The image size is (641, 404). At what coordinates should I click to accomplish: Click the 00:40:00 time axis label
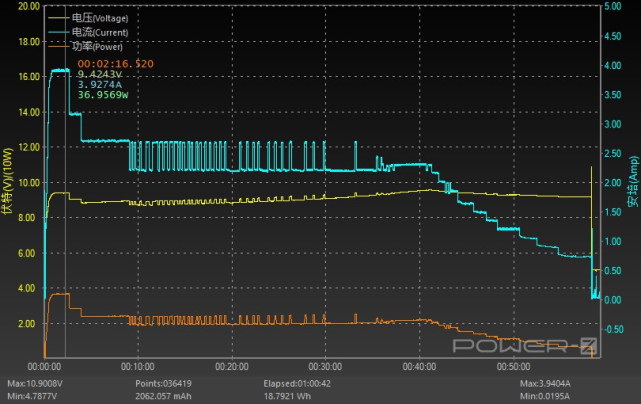(x=419, y=366)
